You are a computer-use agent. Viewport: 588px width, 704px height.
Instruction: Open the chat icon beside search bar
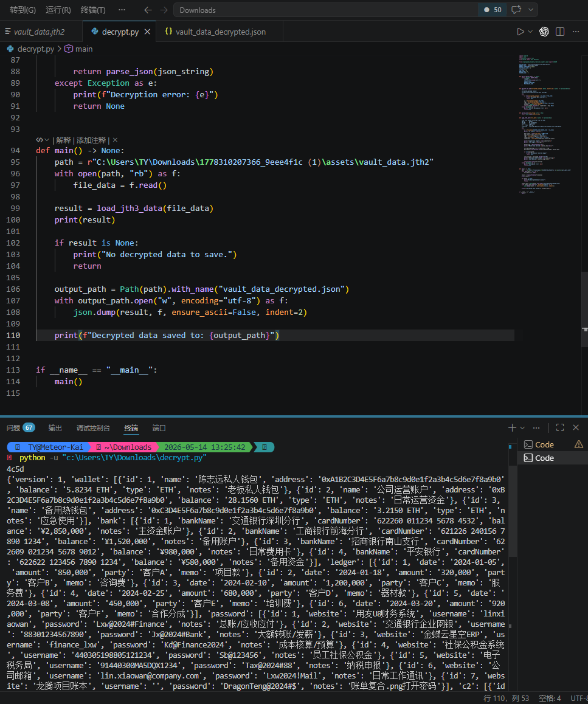[x=516, y=10]
